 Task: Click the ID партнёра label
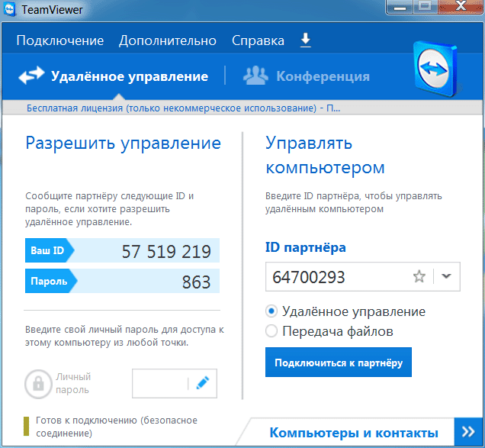point(306,247)
